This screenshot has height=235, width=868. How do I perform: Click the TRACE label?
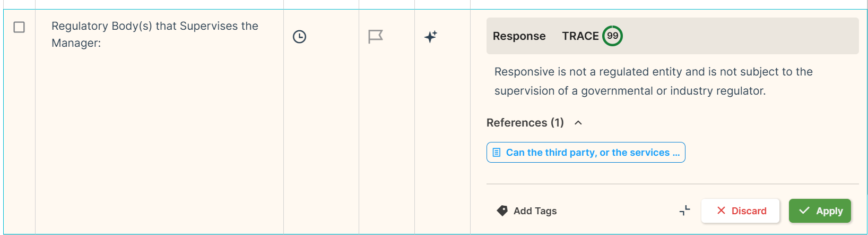(580, 36)
